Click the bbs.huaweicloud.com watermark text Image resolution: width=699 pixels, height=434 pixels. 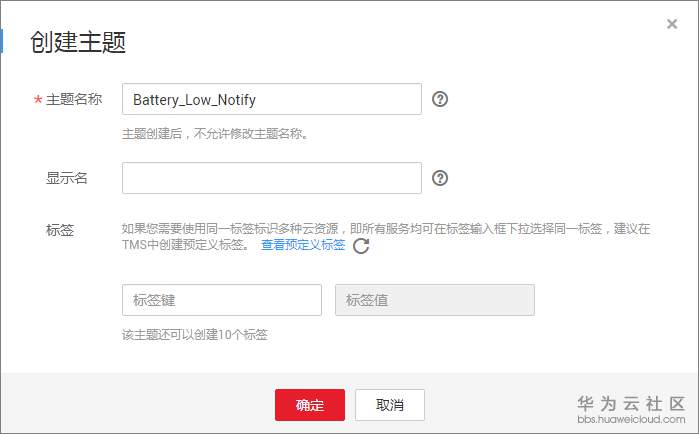click(x=631, y=419)
